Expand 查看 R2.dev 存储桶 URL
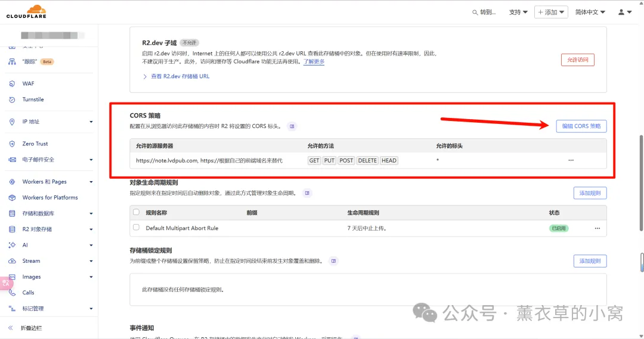This screenshot has height=339, width=644. coord(176,76)
